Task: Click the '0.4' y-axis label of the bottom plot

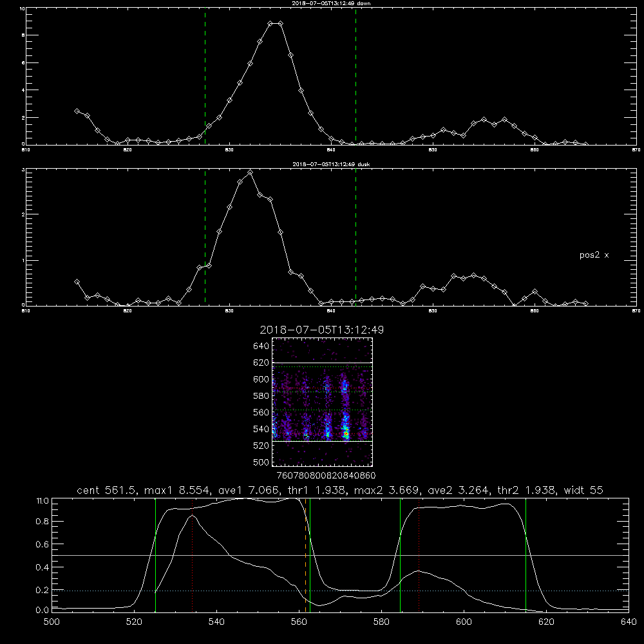Action: point(43,567)
